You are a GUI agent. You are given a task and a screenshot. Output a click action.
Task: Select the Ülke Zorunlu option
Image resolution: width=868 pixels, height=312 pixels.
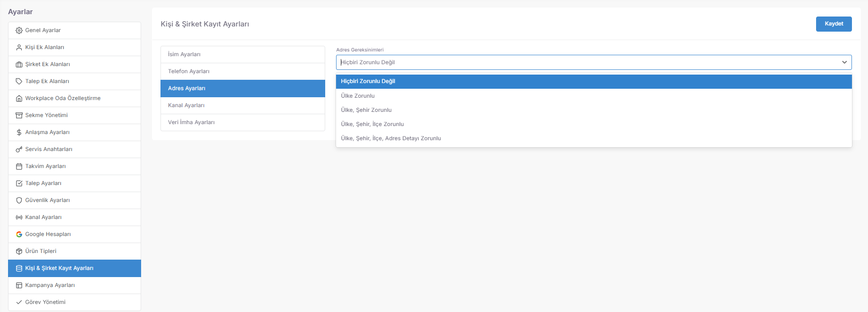pos(594,96)
